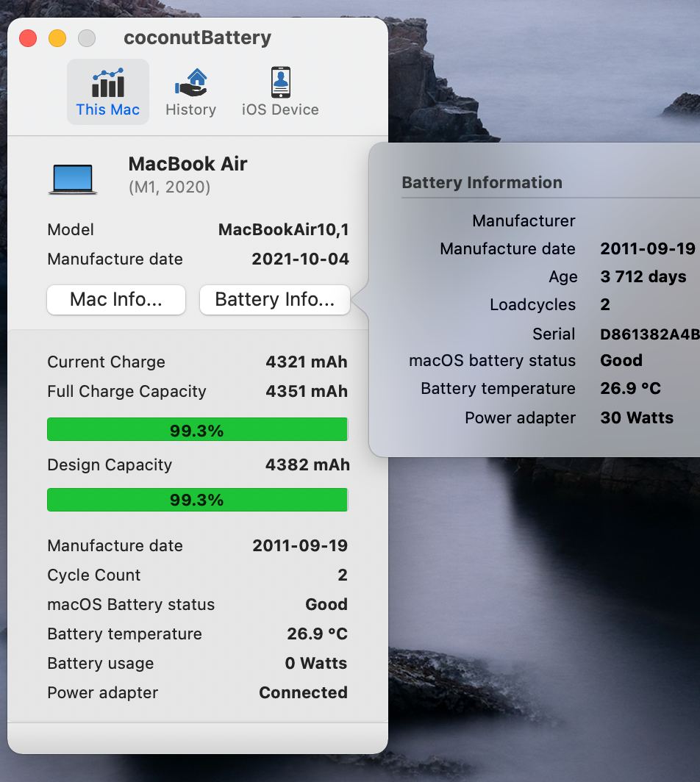Click the This Mac tab label
The width and height of the screenshot is (700, 782).
[x=108, y=110]
